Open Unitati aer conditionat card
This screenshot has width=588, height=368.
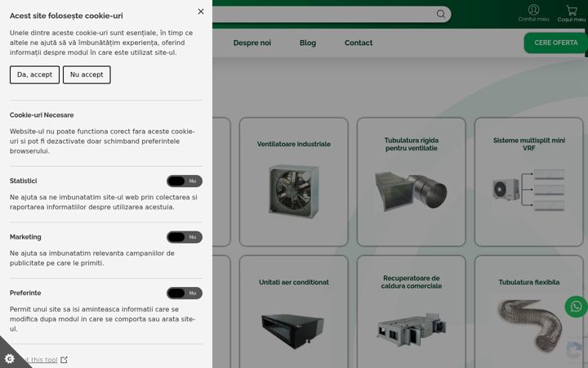pos(294,312)
